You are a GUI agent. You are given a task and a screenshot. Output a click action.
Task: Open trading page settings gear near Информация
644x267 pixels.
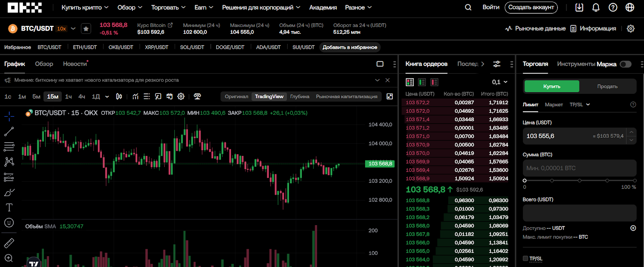tap(631, 29)
